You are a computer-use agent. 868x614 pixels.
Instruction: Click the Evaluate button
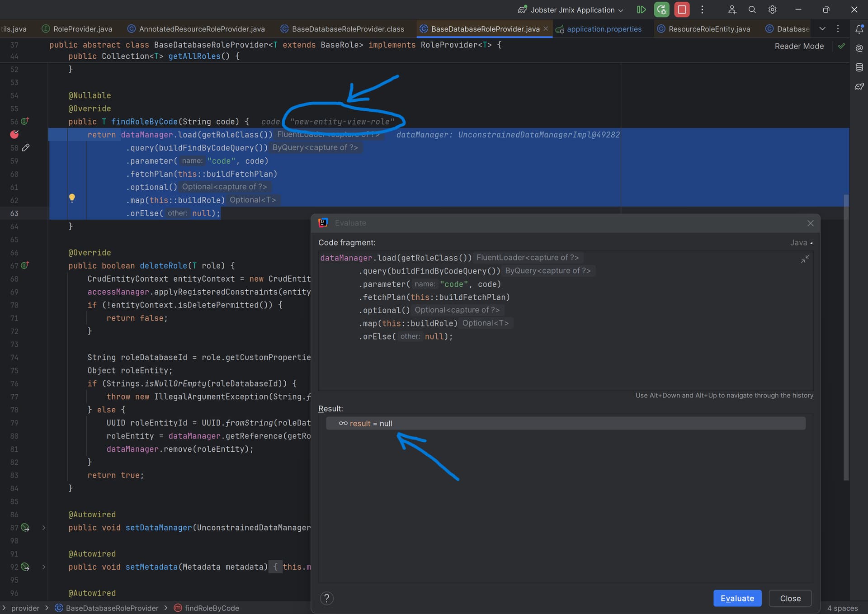point(737,598)
